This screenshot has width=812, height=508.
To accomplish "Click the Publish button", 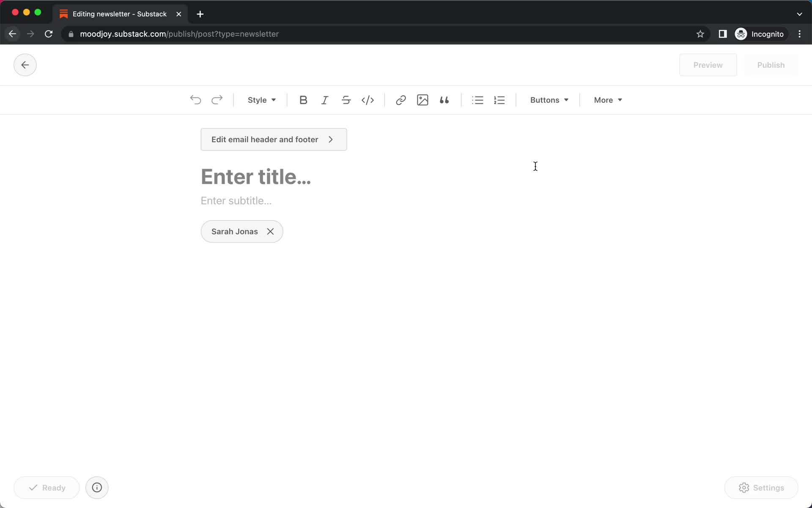I will coord(771,64).
